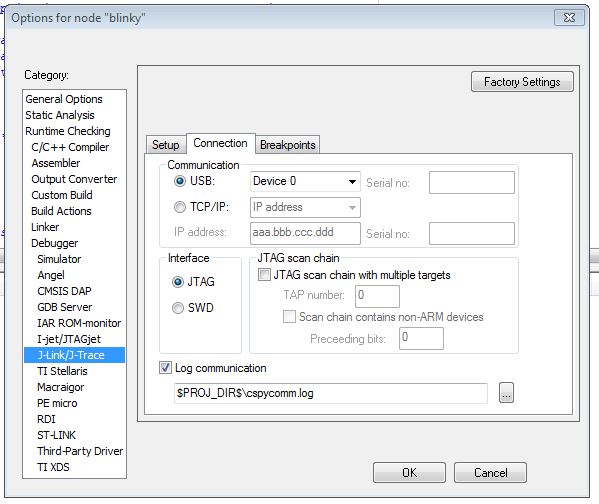This screenshot has height=504, width=599.
Task: Open the USB Device 0 dropdown
Action: click(305, 181)
